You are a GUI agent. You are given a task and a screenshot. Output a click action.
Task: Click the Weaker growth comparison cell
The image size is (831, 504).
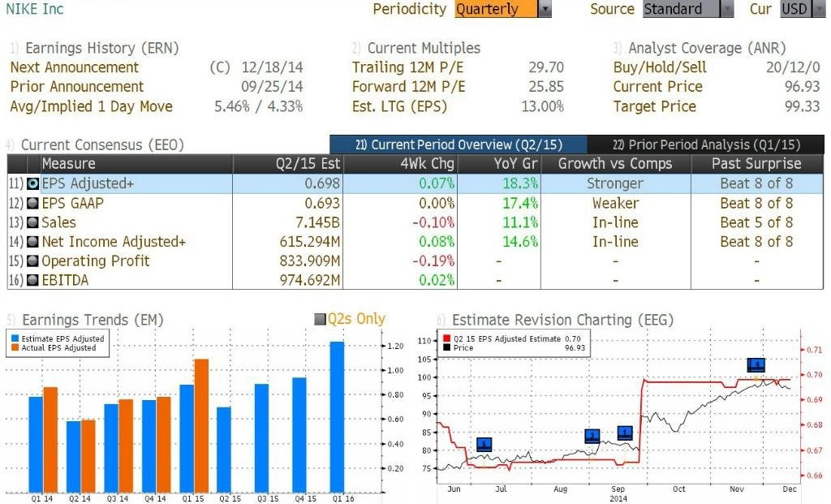coord(616,203)
